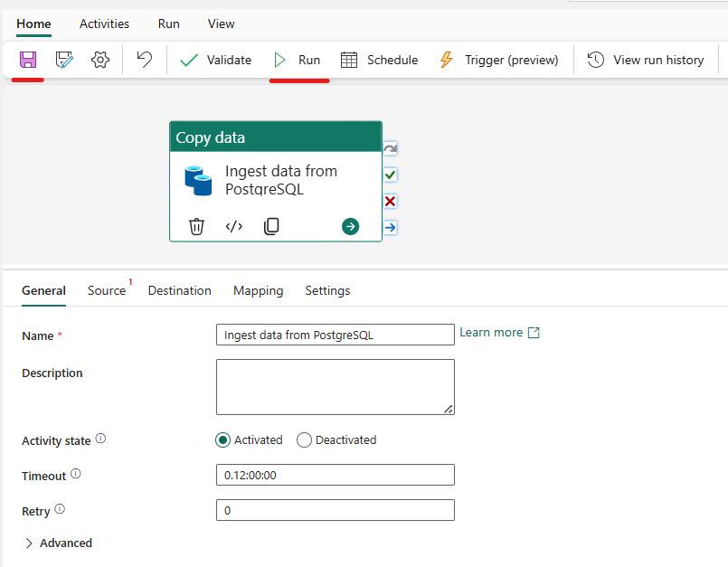The width and height of the screenshot is (728, 567).
Task: Clone the Copy data activity
Action: point(271,227)
